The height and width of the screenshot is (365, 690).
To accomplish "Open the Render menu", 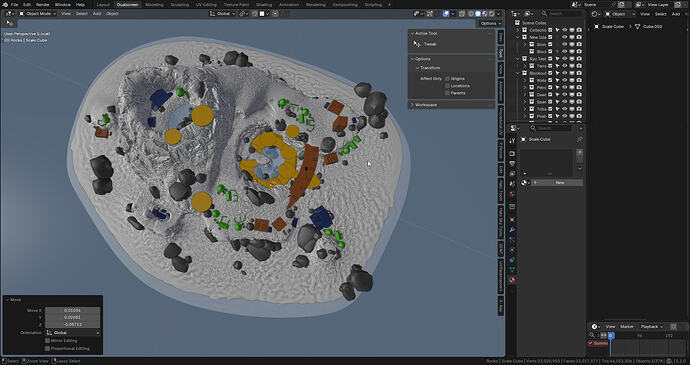I will click(x=43, y=4).
